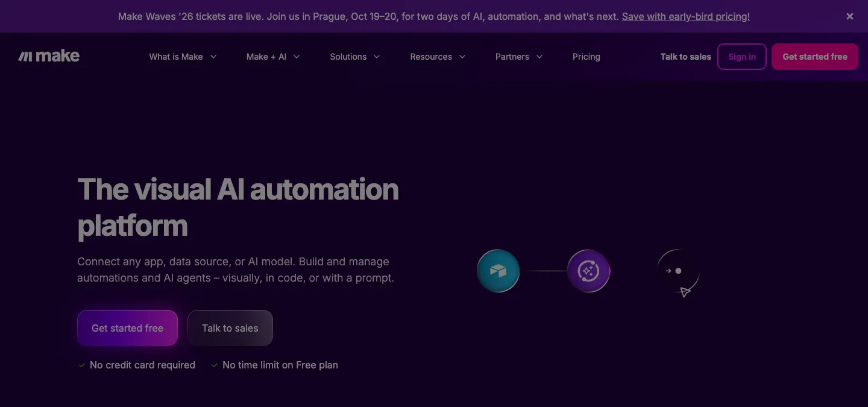
Task: Expand the What is Make chevron
Action: click(213, 57)
